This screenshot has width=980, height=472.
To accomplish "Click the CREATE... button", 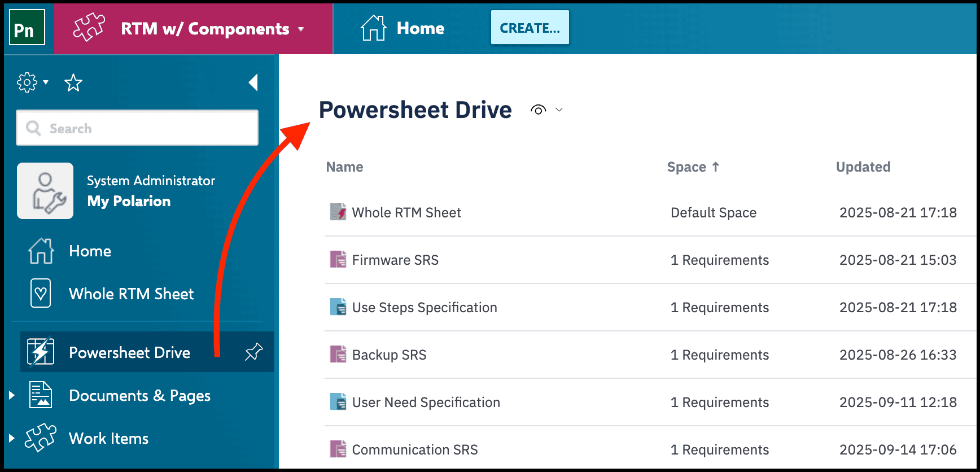I will 530,27.
